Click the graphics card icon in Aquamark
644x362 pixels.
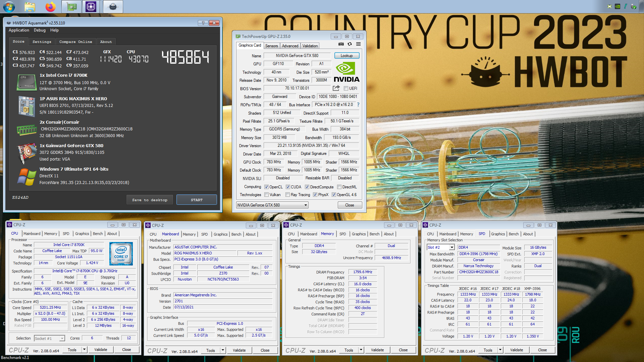coord(26,154)
